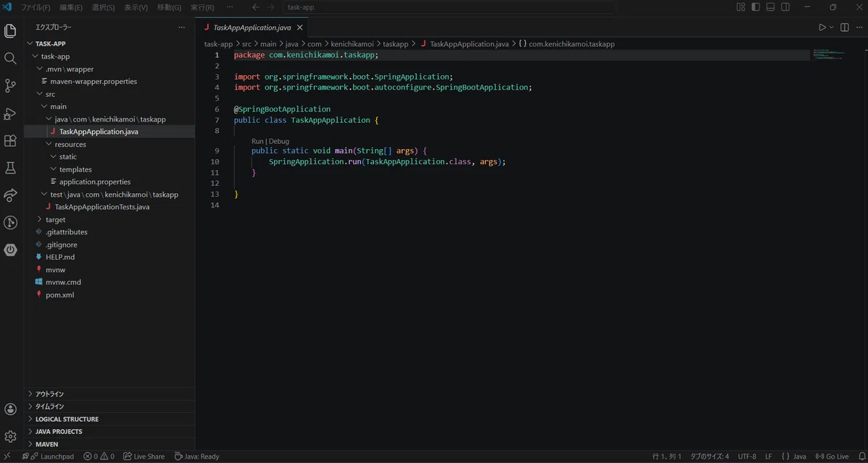Click the UTF-8 encoding indicator

pos(747,456)
